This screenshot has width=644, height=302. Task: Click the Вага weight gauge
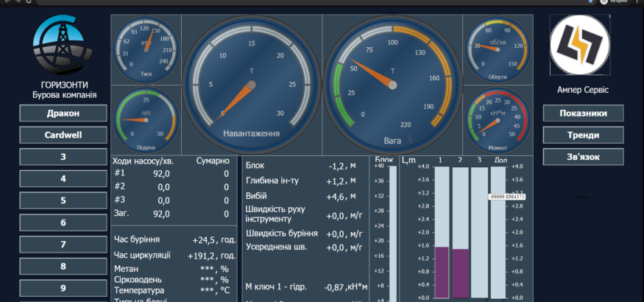[x=392, y=85]
